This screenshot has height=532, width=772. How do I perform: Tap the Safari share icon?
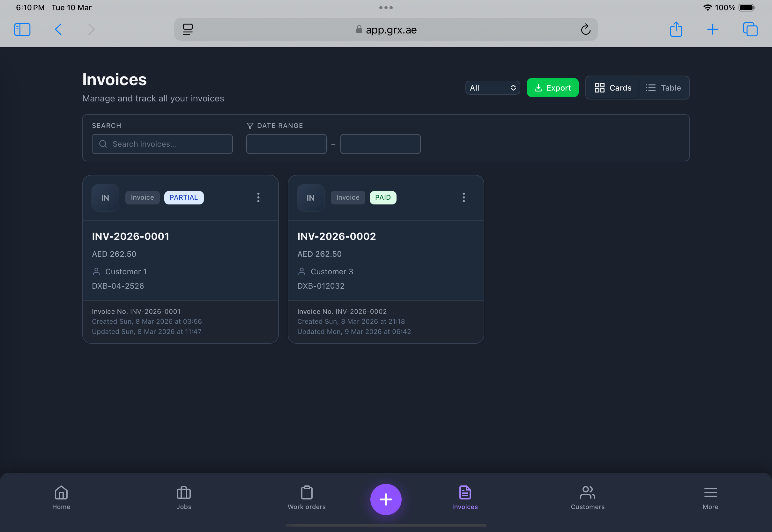click(x=676, y=29)
